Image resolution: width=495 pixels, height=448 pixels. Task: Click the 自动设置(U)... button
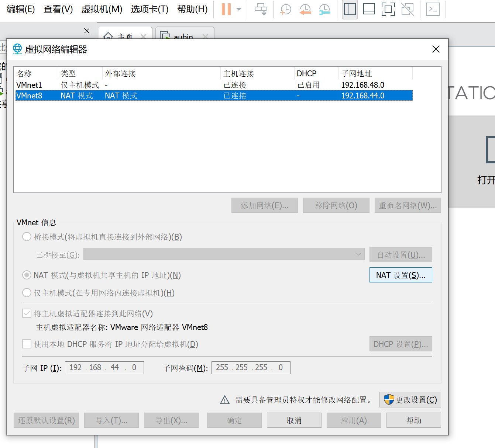[x=401, y=255]
